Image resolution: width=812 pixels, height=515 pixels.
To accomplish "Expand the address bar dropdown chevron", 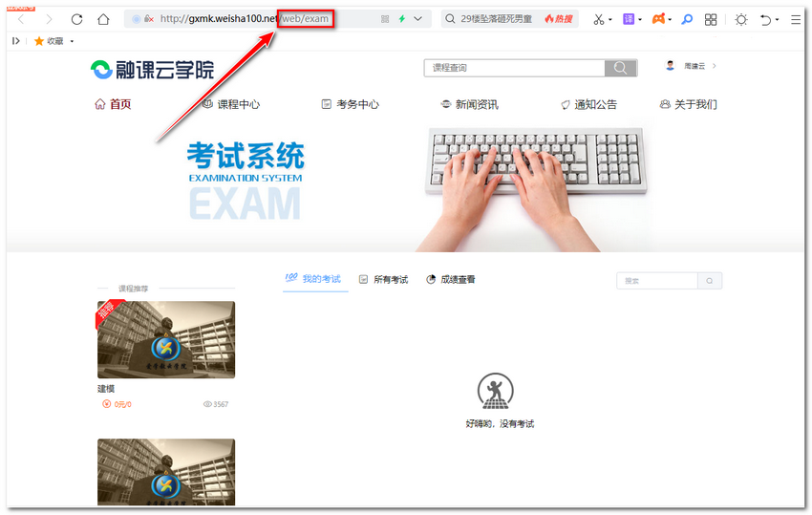I will [x=417, y=19].
